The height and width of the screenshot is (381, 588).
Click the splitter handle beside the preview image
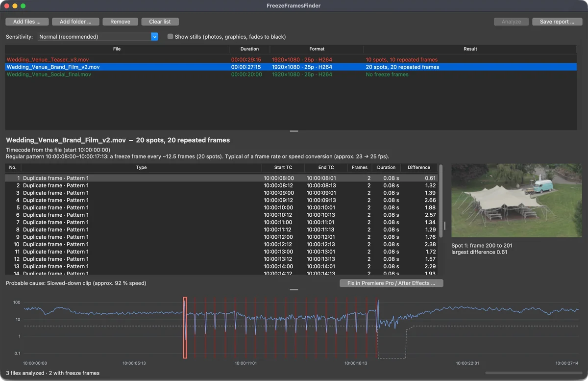coord(445,226)
